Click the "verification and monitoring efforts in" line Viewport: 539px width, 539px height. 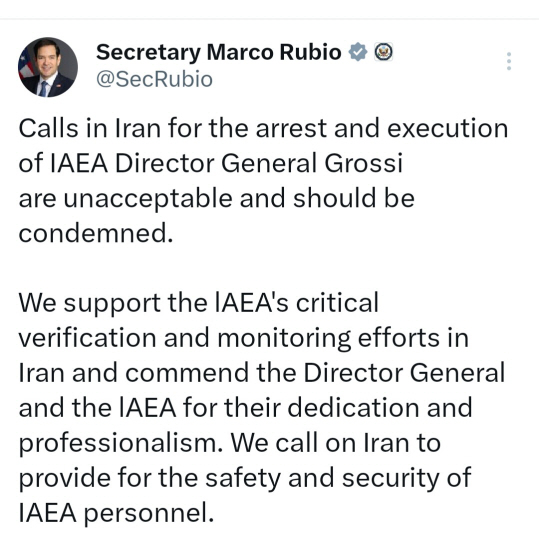click(244, 338)
